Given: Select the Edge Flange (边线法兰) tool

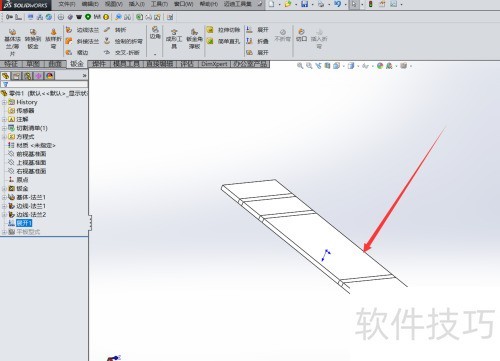Looking at the screenshot, I should tap(82, 30).
